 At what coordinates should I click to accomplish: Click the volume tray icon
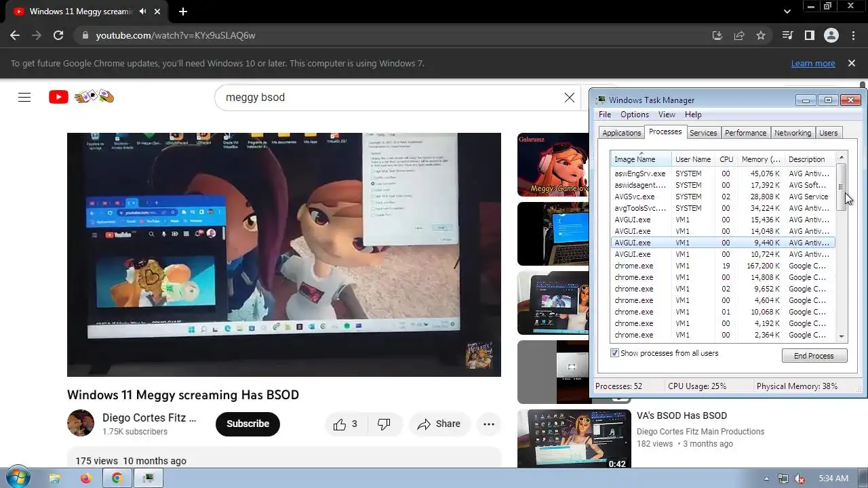[800, 479]
